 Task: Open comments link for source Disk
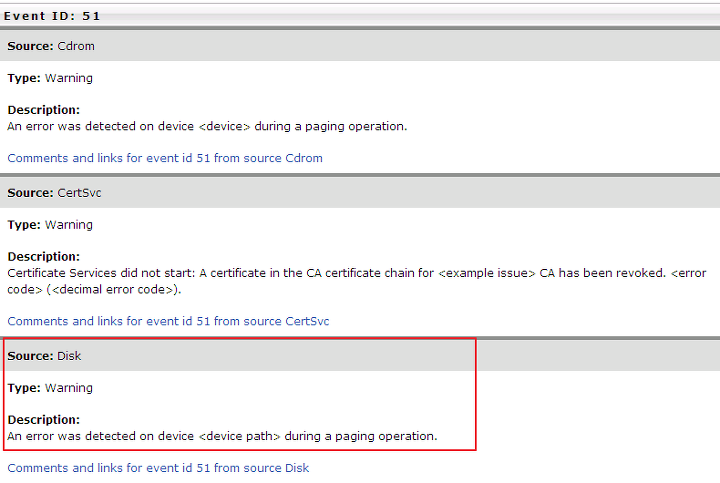point(158,468)
